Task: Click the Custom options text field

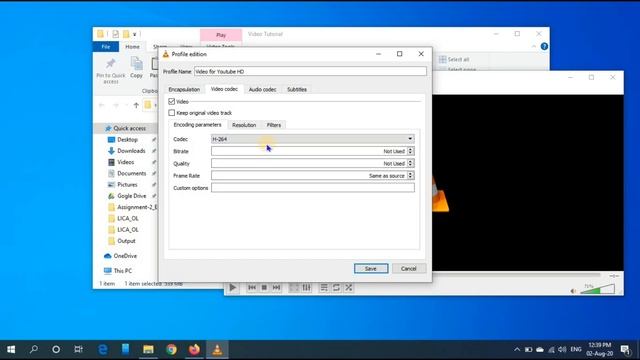Action: [313, 188]
